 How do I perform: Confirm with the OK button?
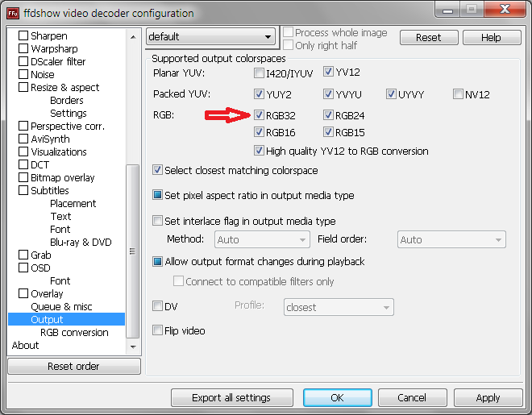point(338,397)
